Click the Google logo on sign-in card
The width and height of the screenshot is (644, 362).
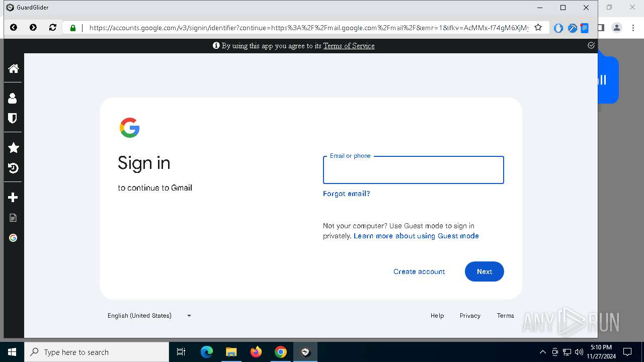(129, 128)
